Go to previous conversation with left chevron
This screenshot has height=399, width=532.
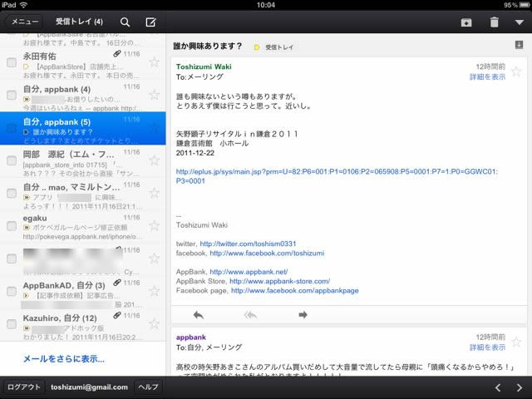pos(498,387)
